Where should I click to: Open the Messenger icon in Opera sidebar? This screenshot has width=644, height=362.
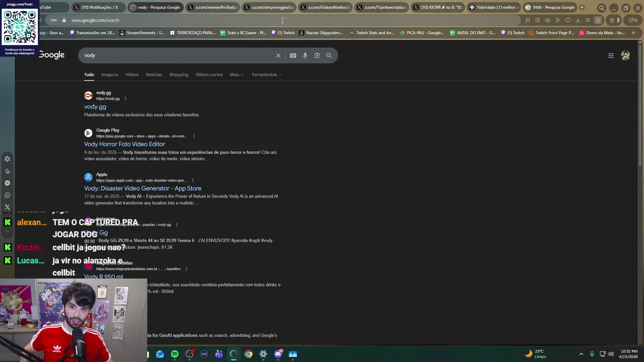point(8,183)
